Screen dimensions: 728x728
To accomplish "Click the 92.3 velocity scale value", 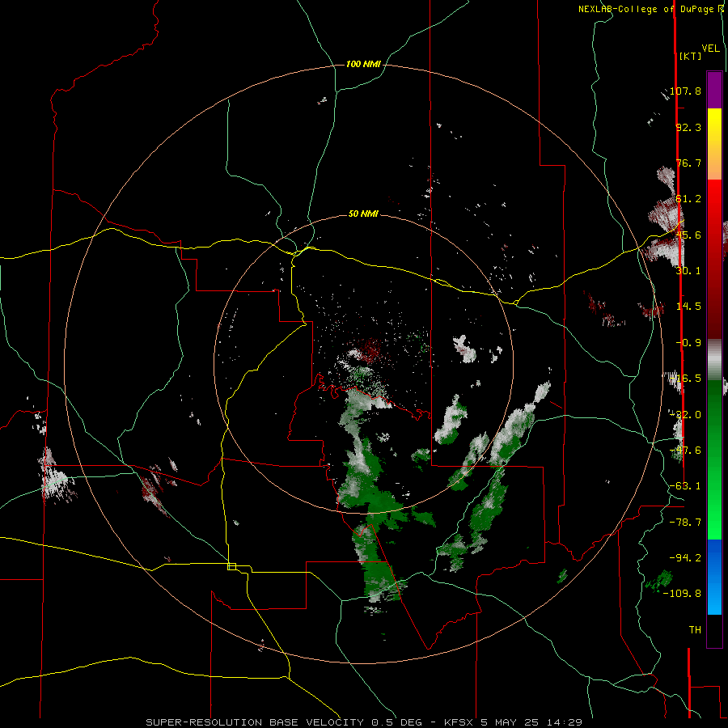I will 688,127.
